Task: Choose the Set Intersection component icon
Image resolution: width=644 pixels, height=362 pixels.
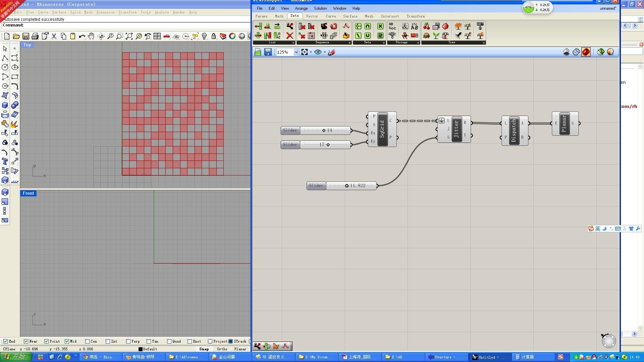Action: click(x=368, y=26)
